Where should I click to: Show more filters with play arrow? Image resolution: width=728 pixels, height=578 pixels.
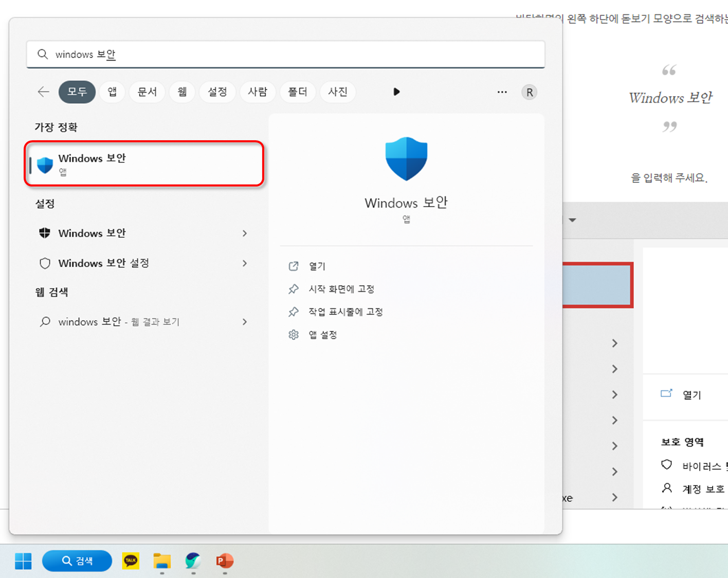click(x=396, y=92)
